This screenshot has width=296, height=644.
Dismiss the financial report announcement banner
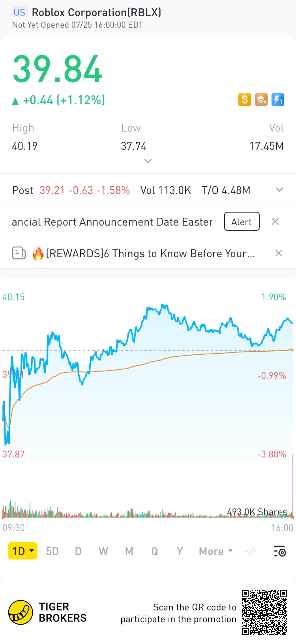tap(275, 222)
